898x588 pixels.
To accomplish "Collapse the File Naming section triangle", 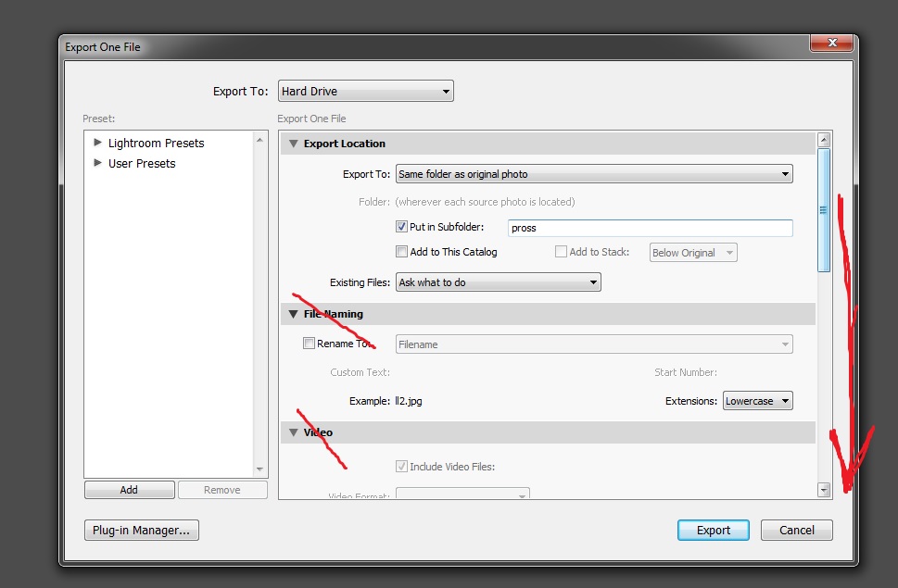I will [293, 314].
